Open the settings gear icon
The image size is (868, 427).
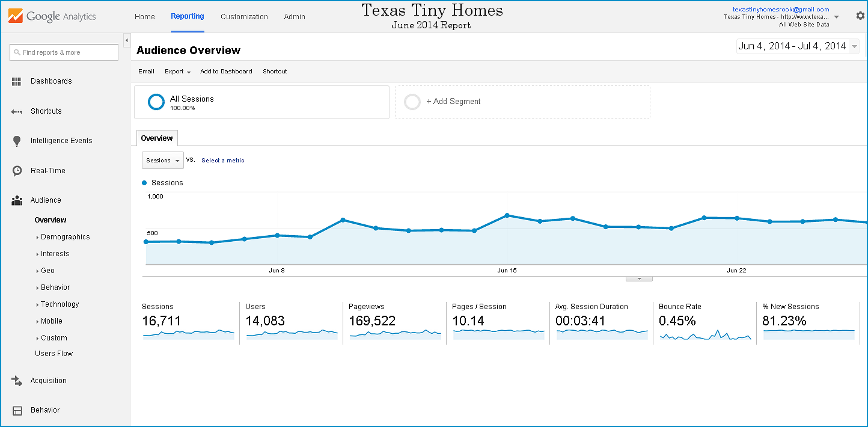click(860, 16)
